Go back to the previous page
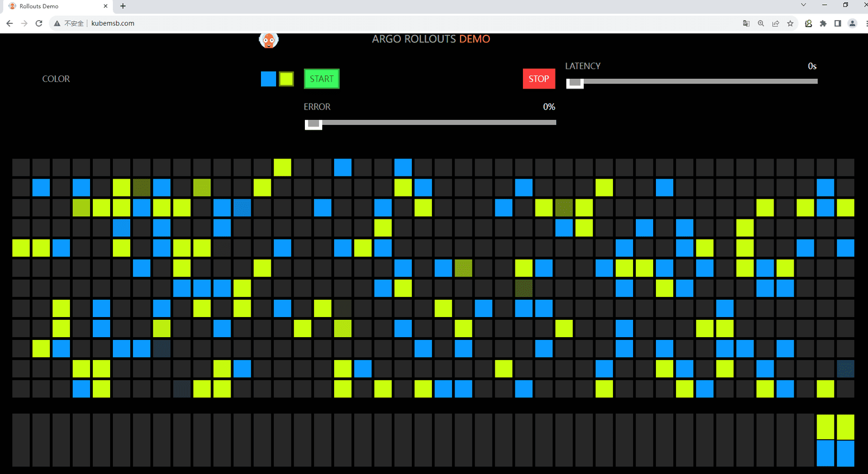Image resolution: width=868 pixels, height=474 pixels. 9,23
